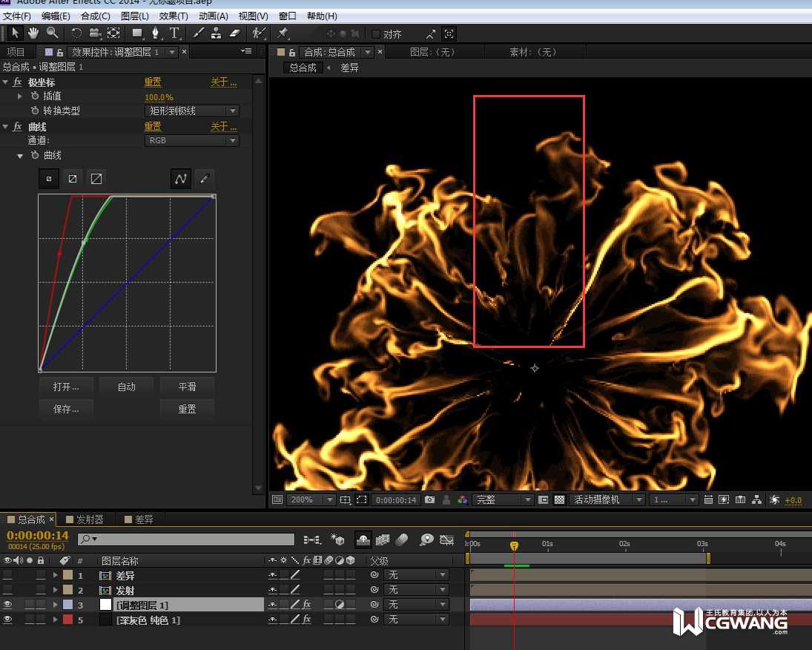The width and height of the screenshot is (812, 650).
Task: Toggle the transparency grid in viewer
Action: click(x=559, y=500)
